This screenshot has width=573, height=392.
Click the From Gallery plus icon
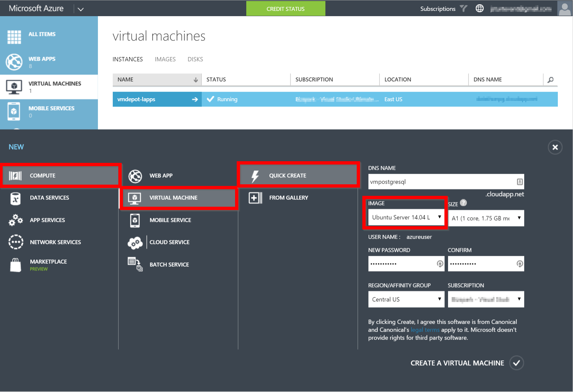pos(256,198)
